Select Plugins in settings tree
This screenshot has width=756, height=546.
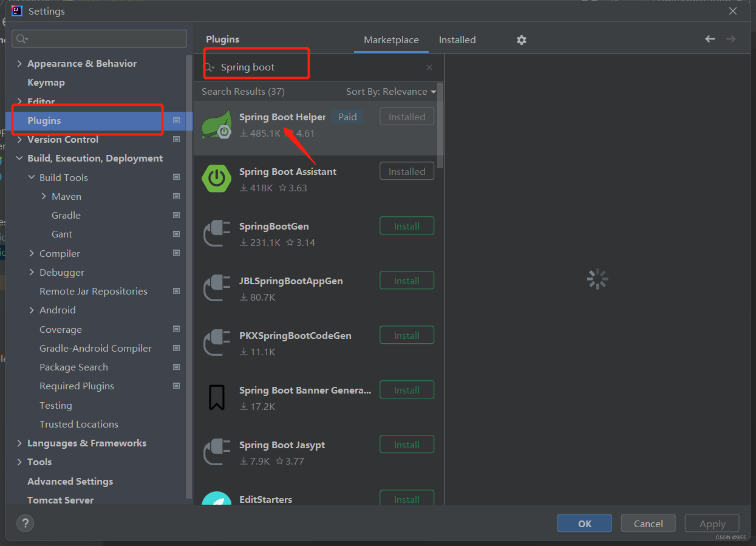99,121
